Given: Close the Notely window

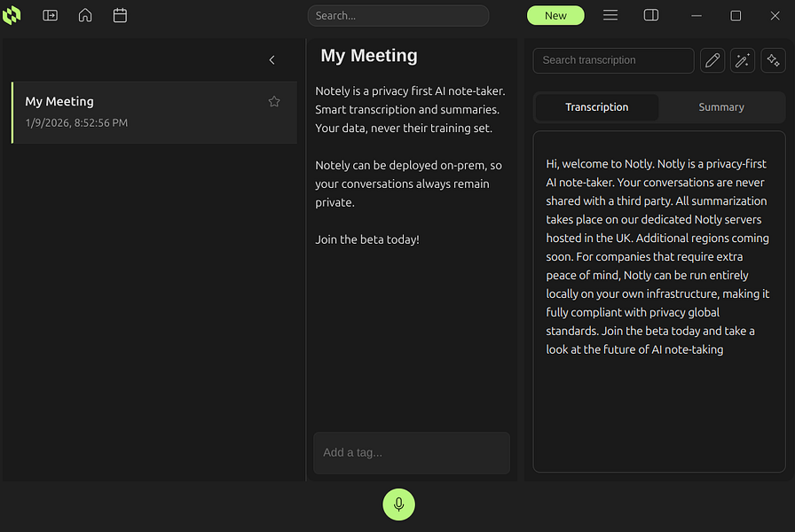Looking at the screenshot, I should point(775,16).
